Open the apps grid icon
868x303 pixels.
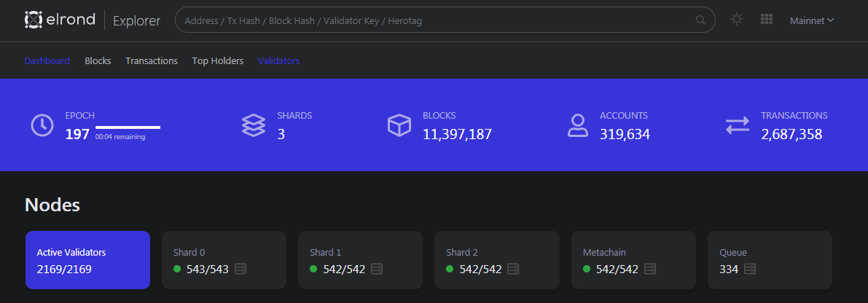coord(766,20)
